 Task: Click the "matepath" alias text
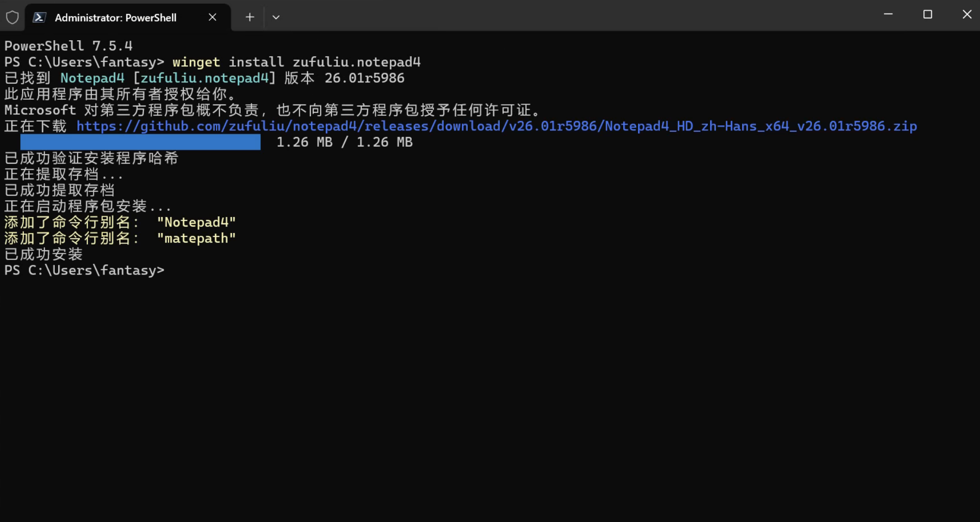[x=196, y=238]
